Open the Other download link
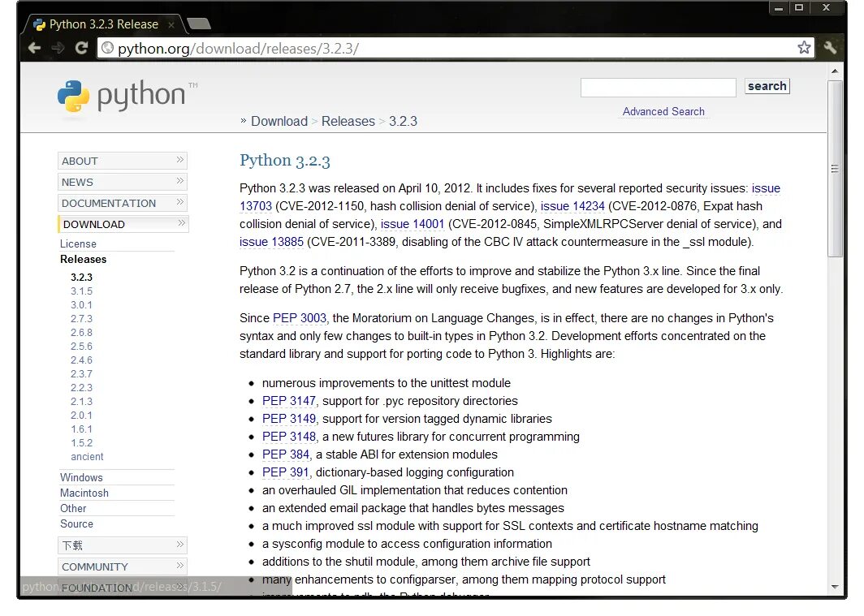 click(x=73, y=508)
